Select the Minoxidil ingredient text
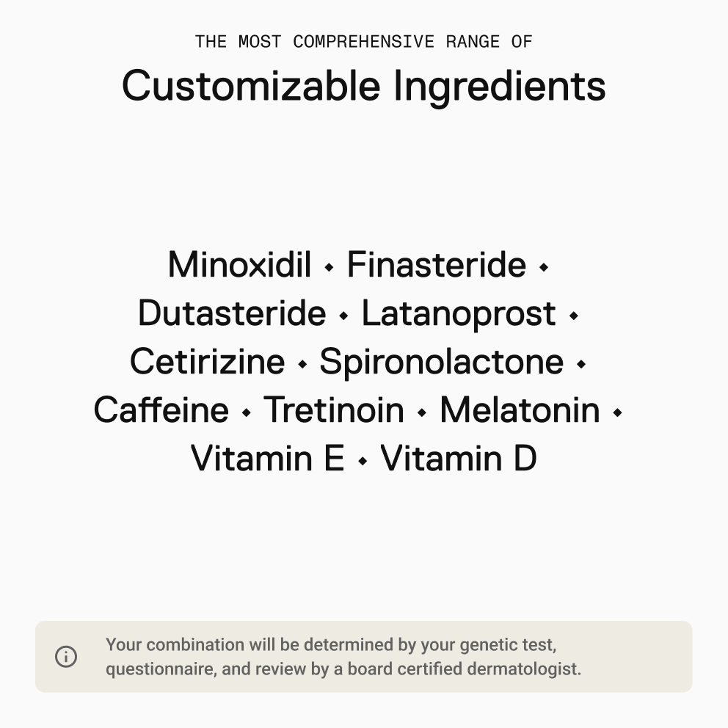 tap(239, 265)
